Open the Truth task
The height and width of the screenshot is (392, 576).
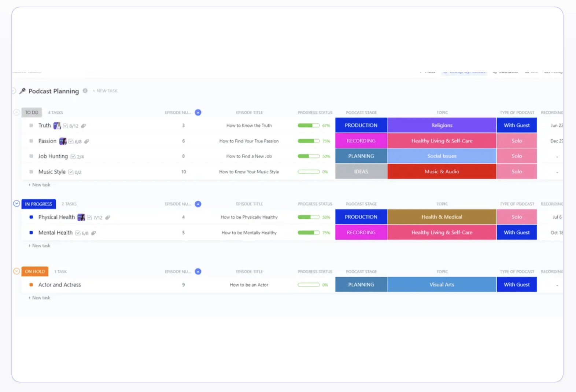coord(45,125)
